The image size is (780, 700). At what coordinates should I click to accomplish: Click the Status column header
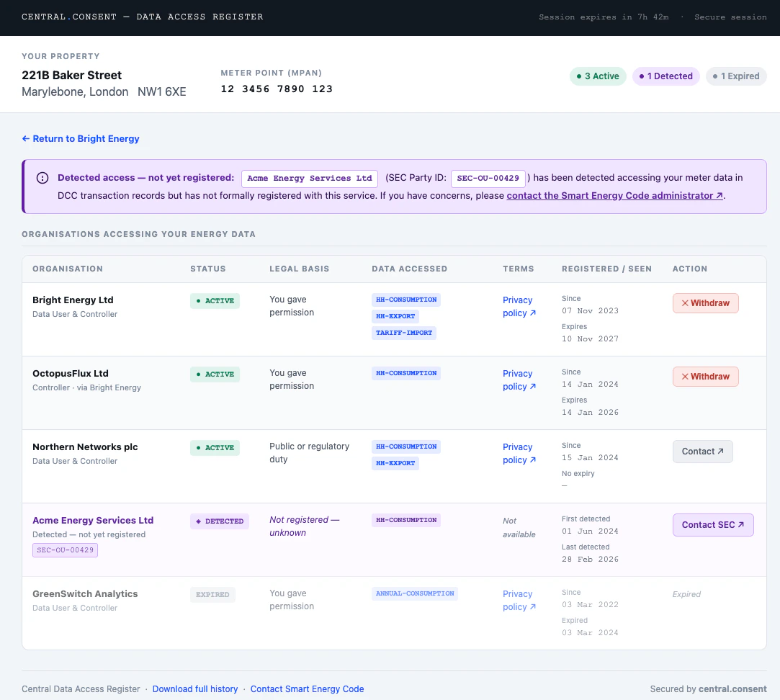coord(208,269)
